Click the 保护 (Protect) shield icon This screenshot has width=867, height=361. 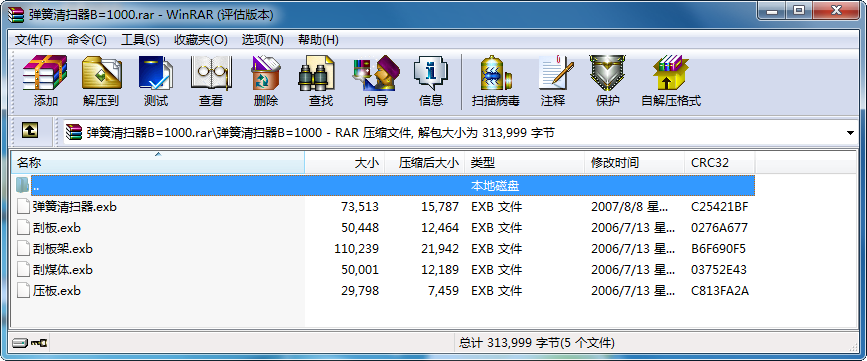(607, 73)
